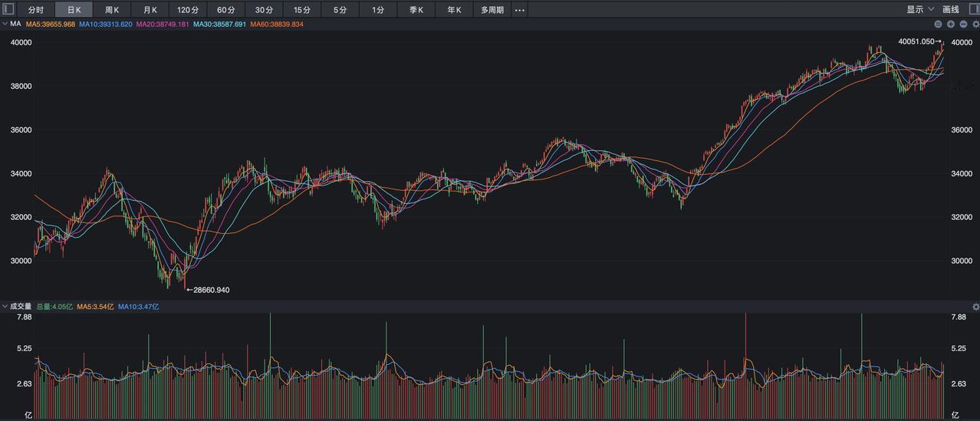Switch to the 5分 period tab
The image size is (980, 421).
[x=340, y=10]
